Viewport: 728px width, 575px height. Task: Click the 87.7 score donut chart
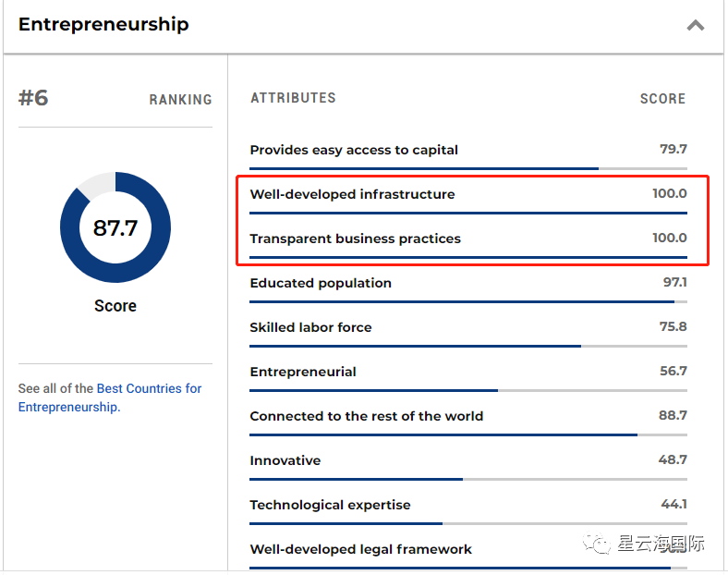point(115,227)
